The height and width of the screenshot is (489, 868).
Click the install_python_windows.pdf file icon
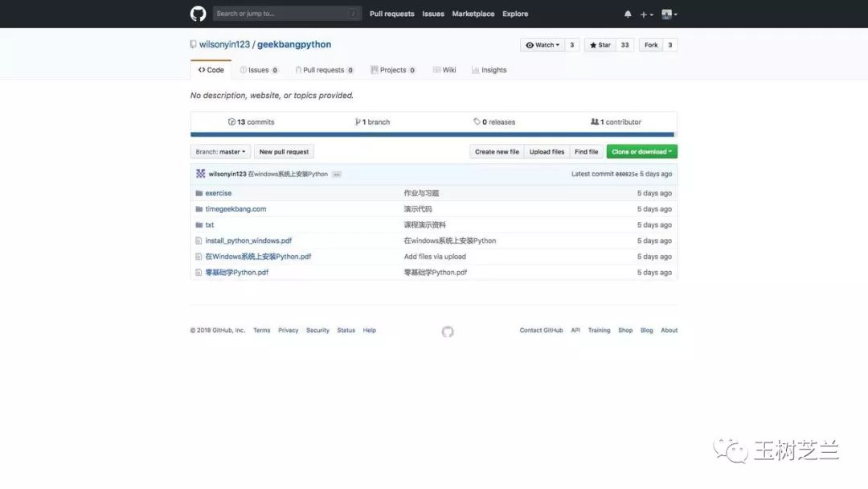pyautogui.click(x=199, y=241)
